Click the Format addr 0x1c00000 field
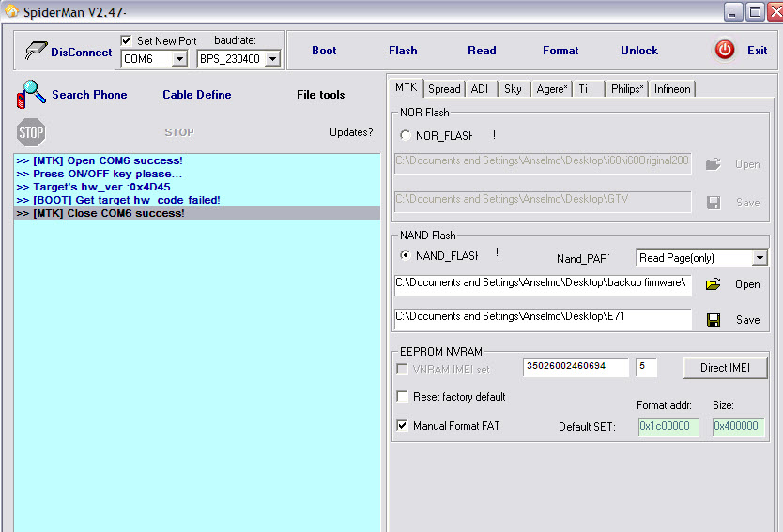This screenshot has width=783, height=532. [x=668, y=427]
